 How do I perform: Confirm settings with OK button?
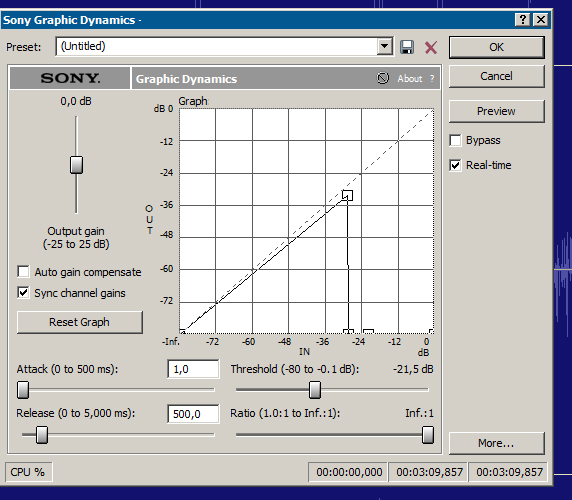pyautogui.click(x=496, y=47)
